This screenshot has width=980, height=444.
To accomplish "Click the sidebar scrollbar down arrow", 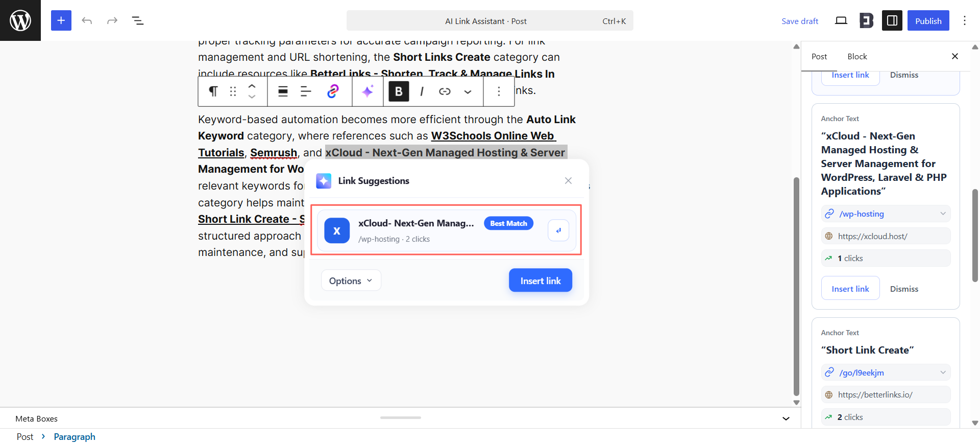I will 975,423.
